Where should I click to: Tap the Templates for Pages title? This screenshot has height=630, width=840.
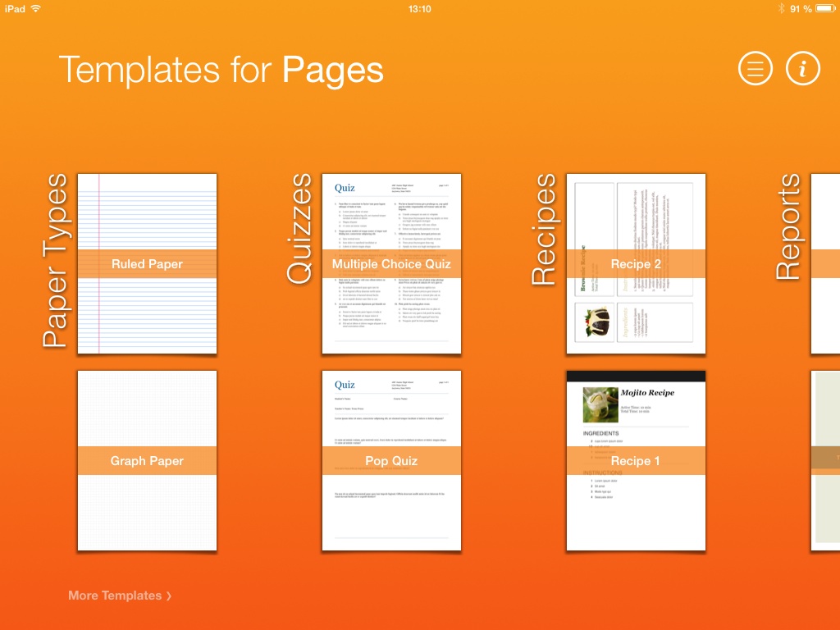point(221,70)
